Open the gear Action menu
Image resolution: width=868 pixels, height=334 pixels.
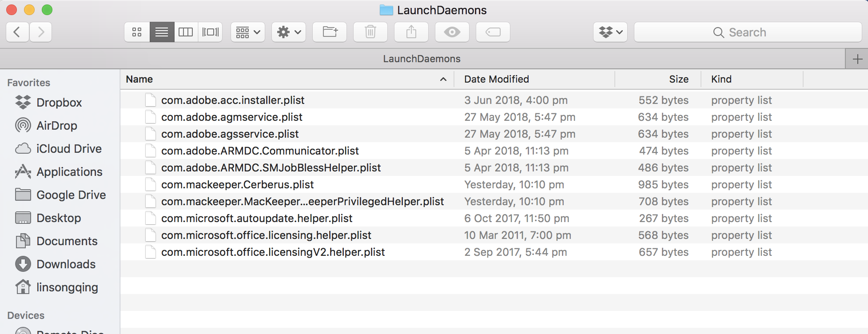point(289,32)
